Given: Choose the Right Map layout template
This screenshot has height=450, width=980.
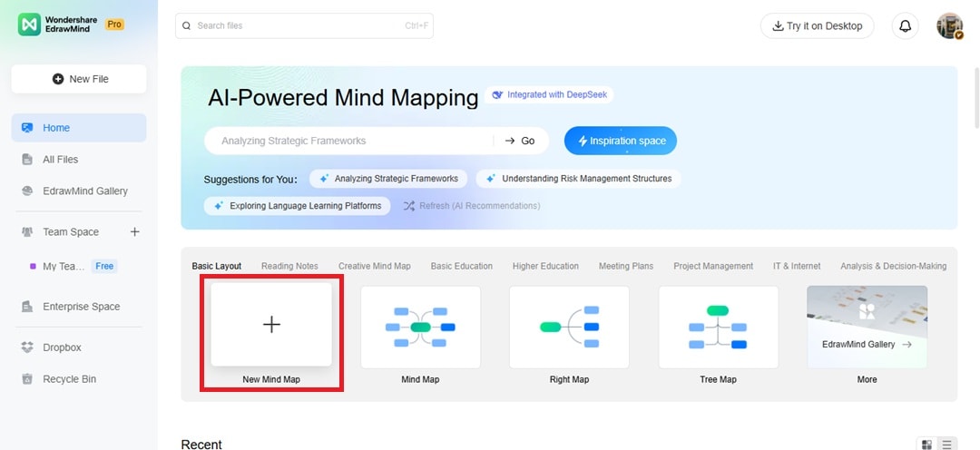Looking at the screenshot, I should pos(569,327).
